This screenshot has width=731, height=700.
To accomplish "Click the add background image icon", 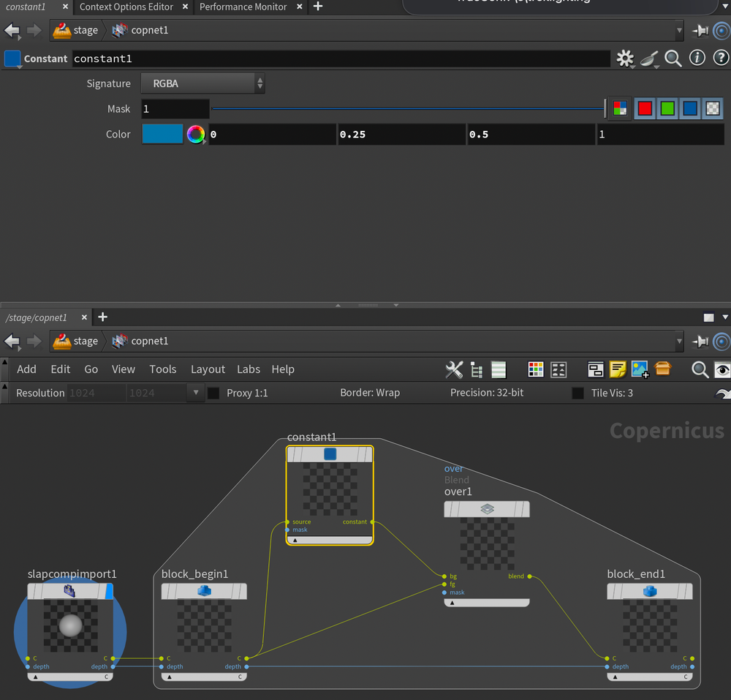I will (640, 370).
